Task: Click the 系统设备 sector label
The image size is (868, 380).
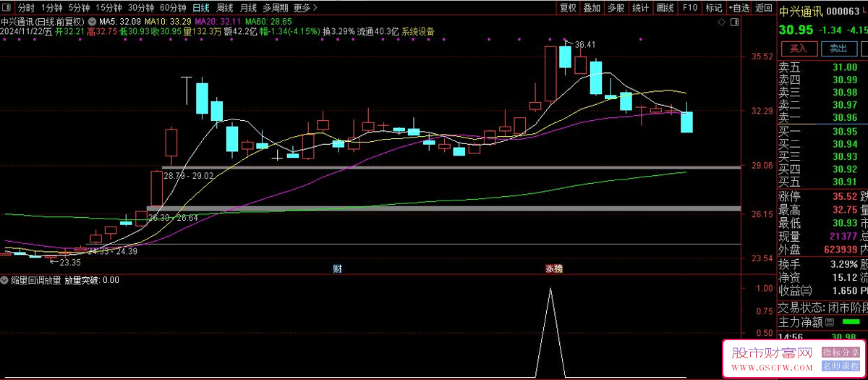Action: (x=418, y=31)
